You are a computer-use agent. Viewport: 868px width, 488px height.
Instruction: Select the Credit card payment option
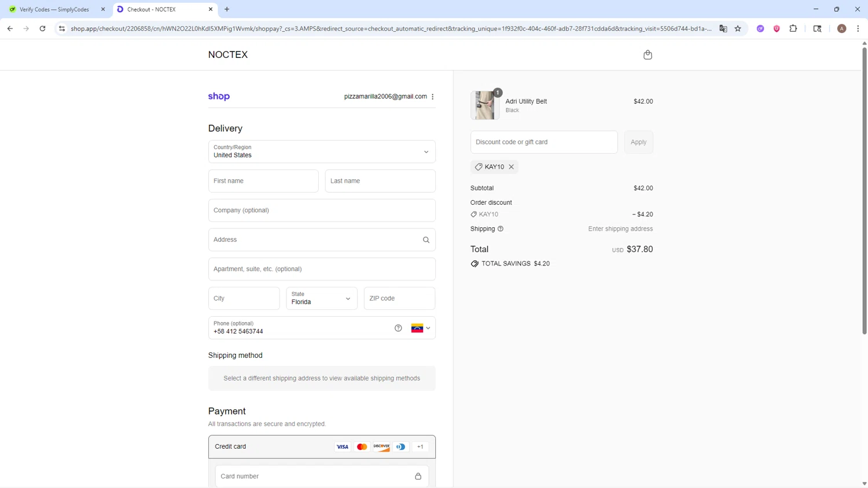click(x=322, y=447)
